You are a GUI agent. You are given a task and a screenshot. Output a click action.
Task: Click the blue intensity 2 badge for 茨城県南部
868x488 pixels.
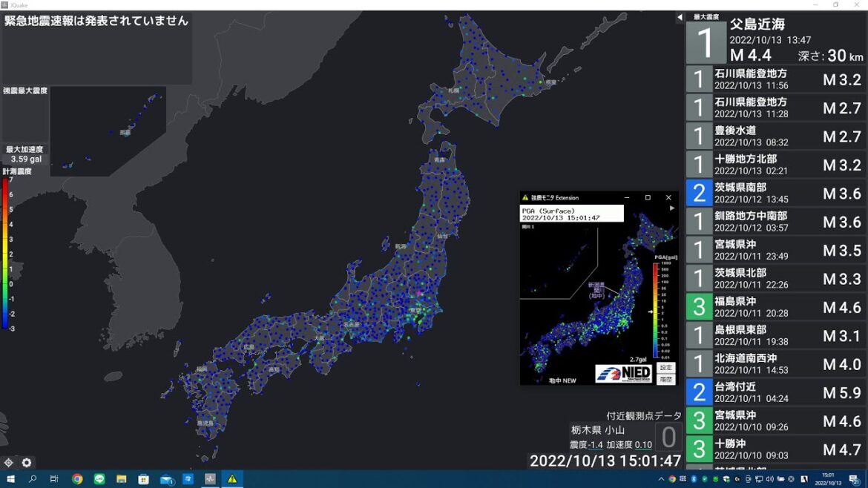click(x=698, y=194)
